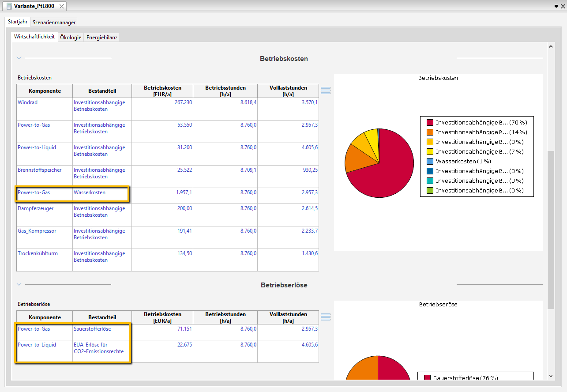The image size is (567, 392).
Task: Select the Sauerstofferlöse cell
Action: coord(102,332)
